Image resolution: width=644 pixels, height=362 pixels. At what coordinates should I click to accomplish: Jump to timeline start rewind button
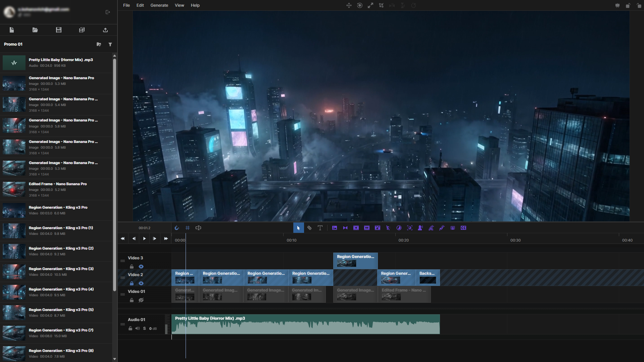(x=122, y=239)
